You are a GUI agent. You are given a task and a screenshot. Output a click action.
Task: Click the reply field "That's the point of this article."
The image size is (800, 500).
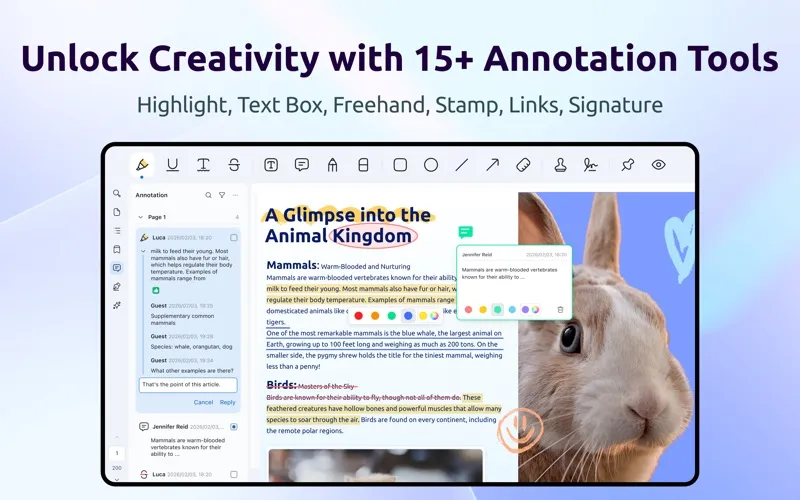point(188,385)
